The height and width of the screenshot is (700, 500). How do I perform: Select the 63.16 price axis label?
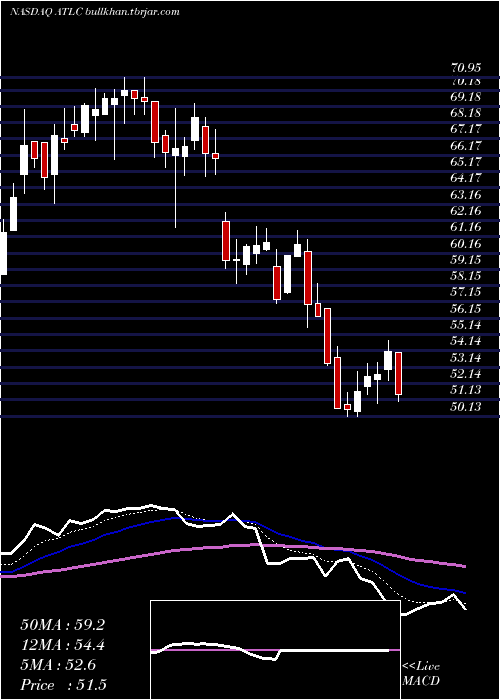[466, 195]
